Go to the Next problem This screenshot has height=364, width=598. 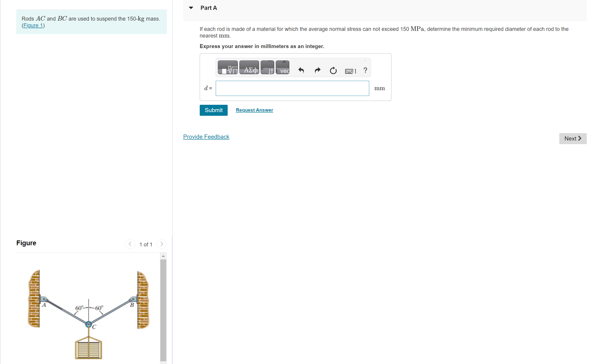[x=572, y=138]
